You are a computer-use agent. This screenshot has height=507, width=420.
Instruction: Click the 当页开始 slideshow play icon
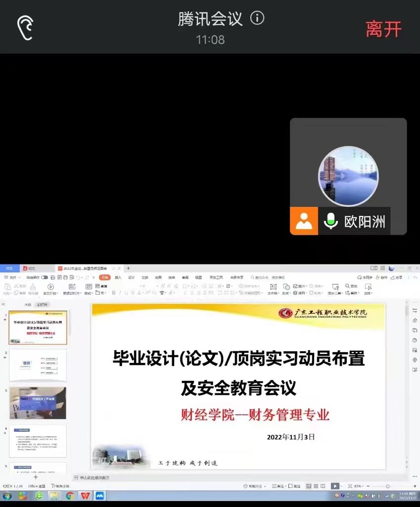tap(50, 287)
